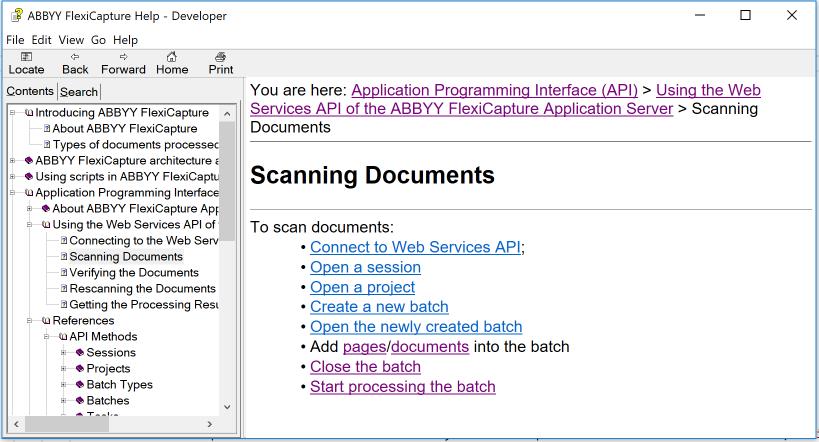Click book icon of About ABBYY FlexiCapture App
819x442 pixels.
[46, 208]
